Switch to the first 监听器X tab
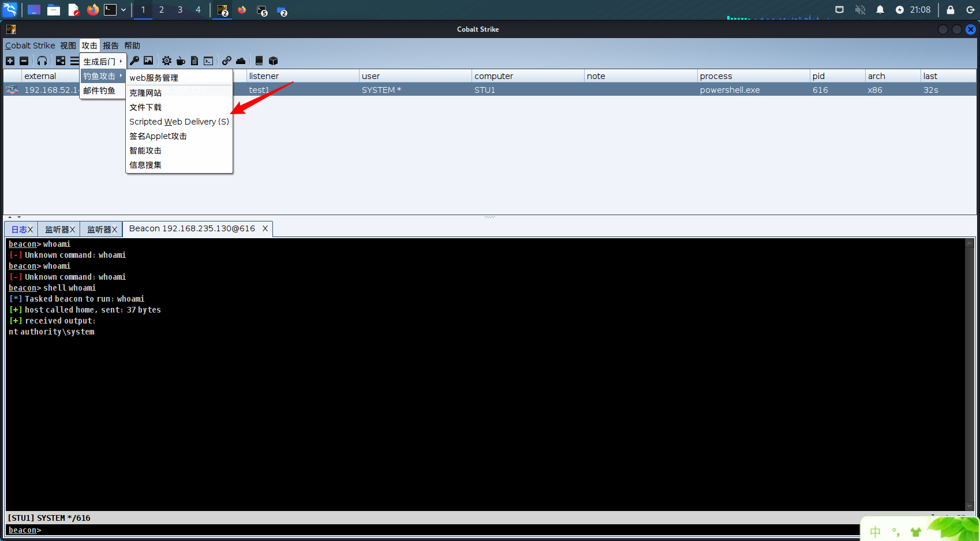Screen dimensions: 980x541 (59, 230)
